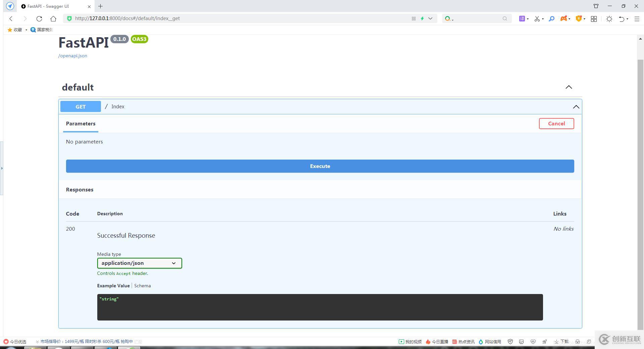Click the heart health monitor status icon
Screen dimensions: 644x349
point(533,342)
